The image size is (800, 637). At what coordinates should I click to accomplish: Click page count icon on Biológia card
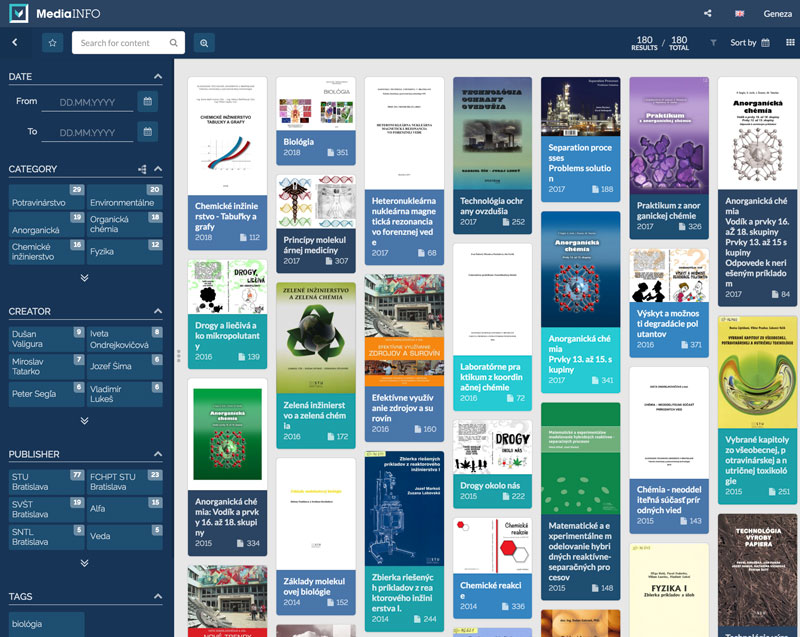pos(331,152)
